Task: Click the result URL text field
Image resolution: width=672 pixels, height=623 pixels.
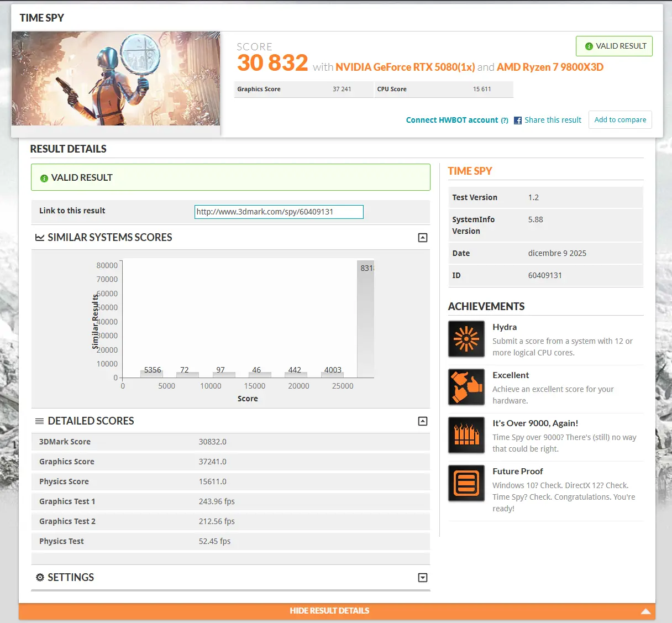Action: pyautogui.click(x=279, y=212)
